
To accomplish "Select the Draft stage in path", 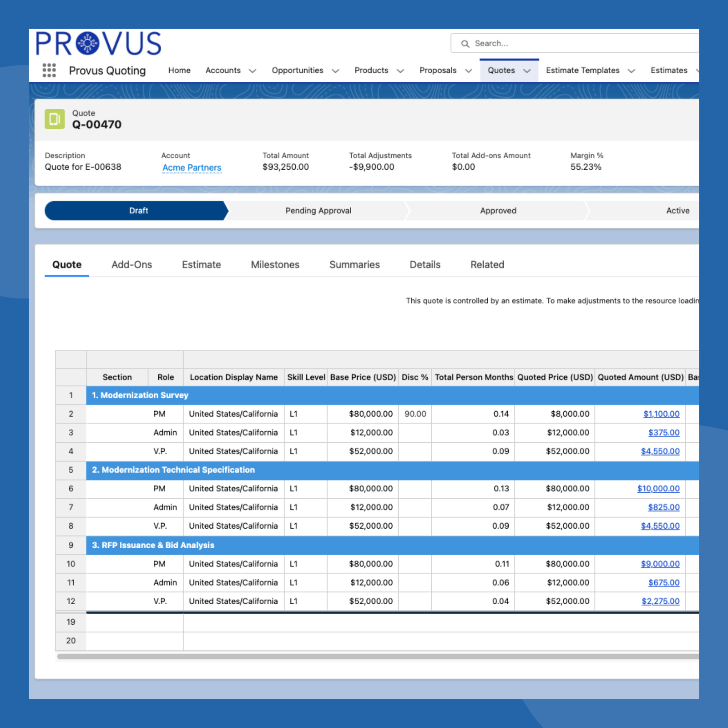I will click(136, 211).
